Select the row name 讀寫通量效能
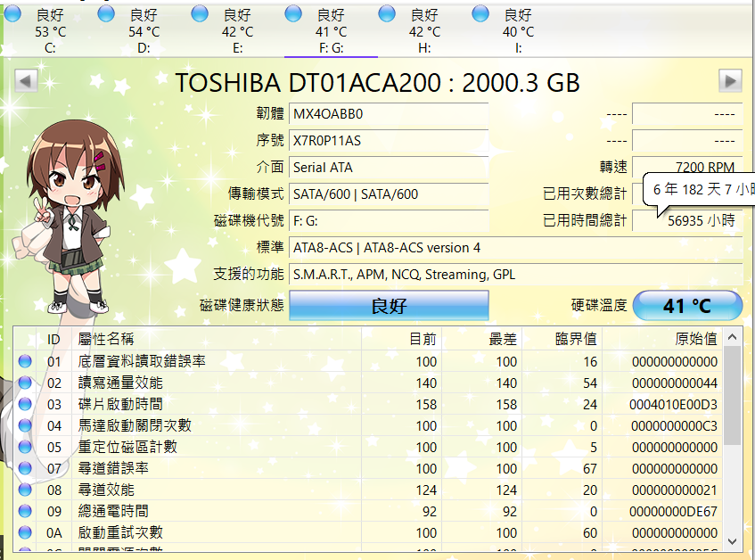The width and height of the screenshot is (755, 560). click(120, 383)
